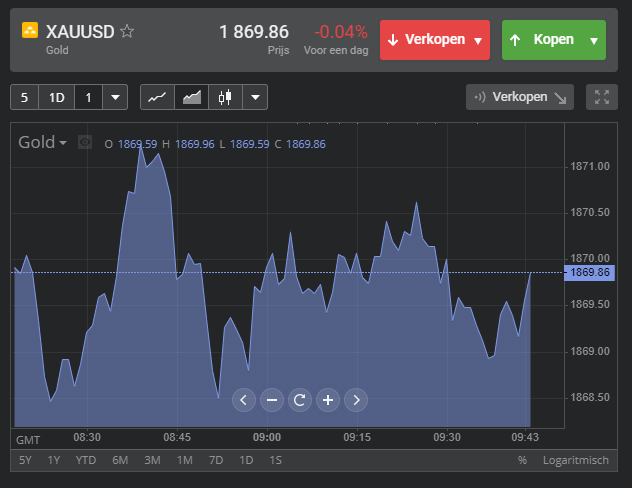Move chart left with arrow button
The image size is (632, 488).
pyautogui.click(x=244, y=400)
